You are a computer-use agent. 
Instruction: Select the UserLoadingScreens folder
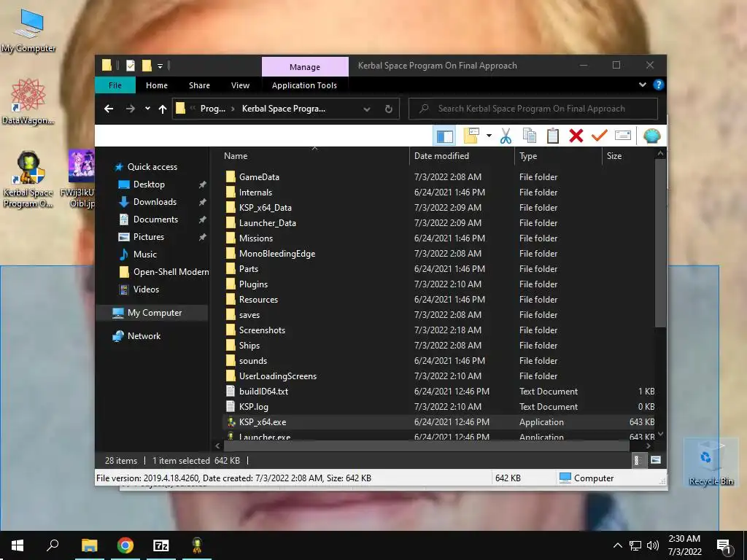[278, 376]
